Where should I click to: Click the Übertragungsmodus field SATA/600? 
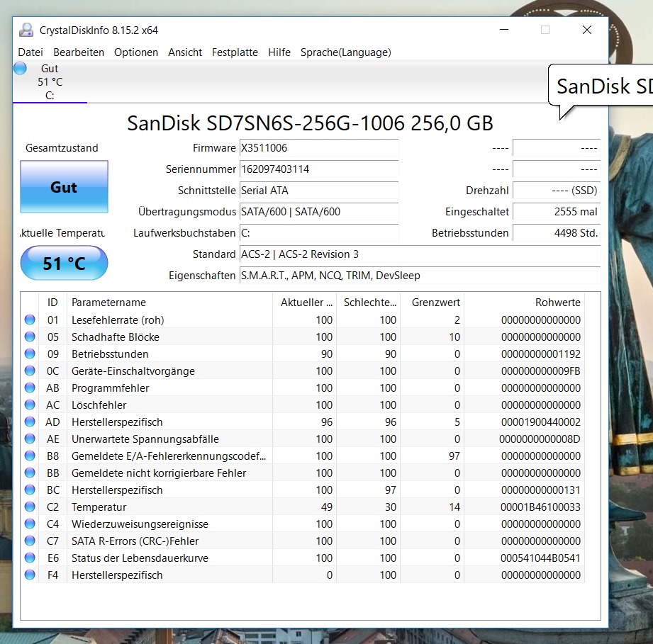click(x=319, y=212)
